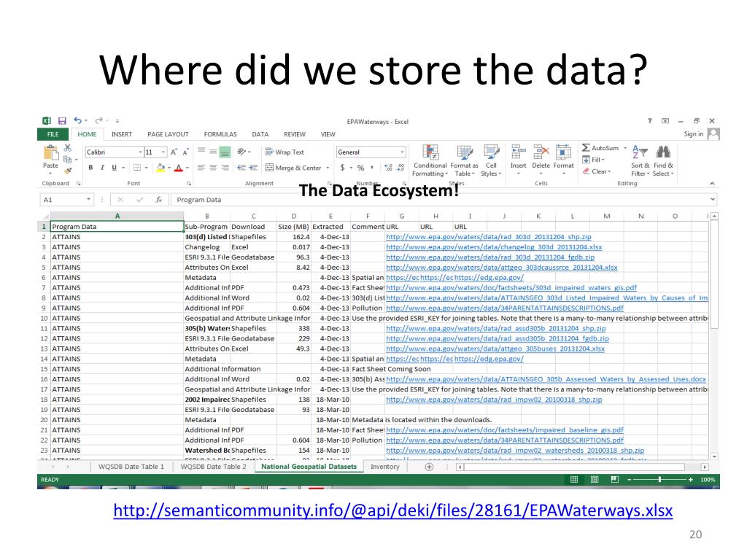Viewport: 747px width, 560px height.
Task: Switch to Normal view icon in status bar
Action: pyautogui.click(x=574, y=480)
